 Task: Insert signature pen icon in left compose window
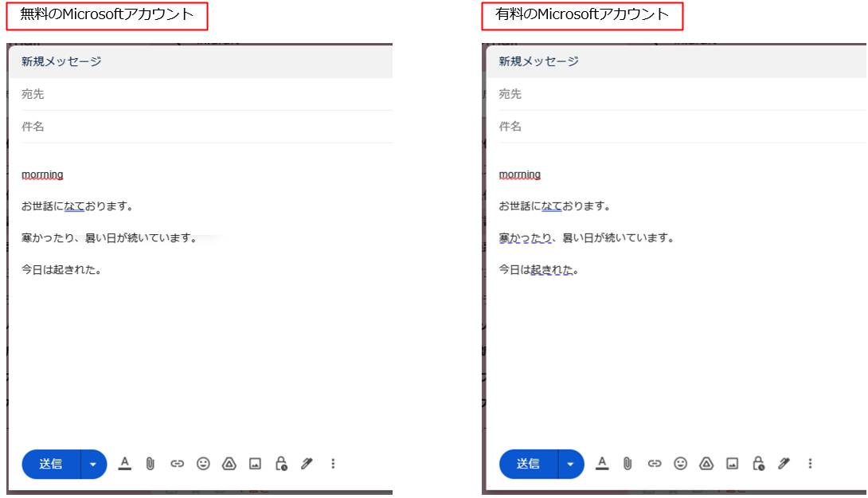coord(307,464)
